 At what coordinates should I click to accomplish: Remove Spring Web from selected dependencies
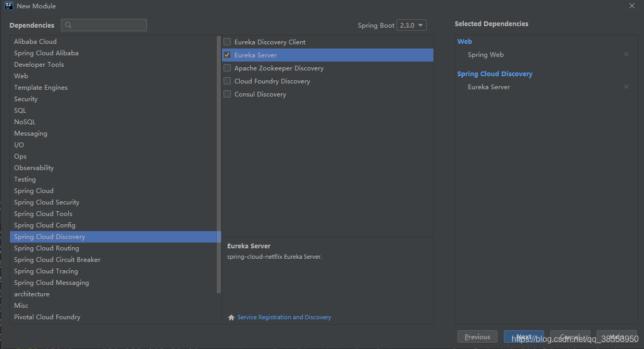626,55
